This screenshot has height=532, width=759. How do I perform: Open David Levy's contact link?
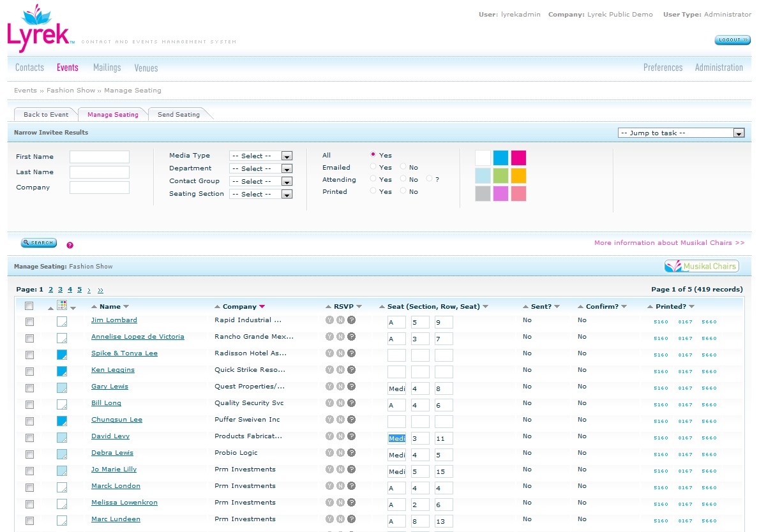pyautogui.click(x=110, y=436)
